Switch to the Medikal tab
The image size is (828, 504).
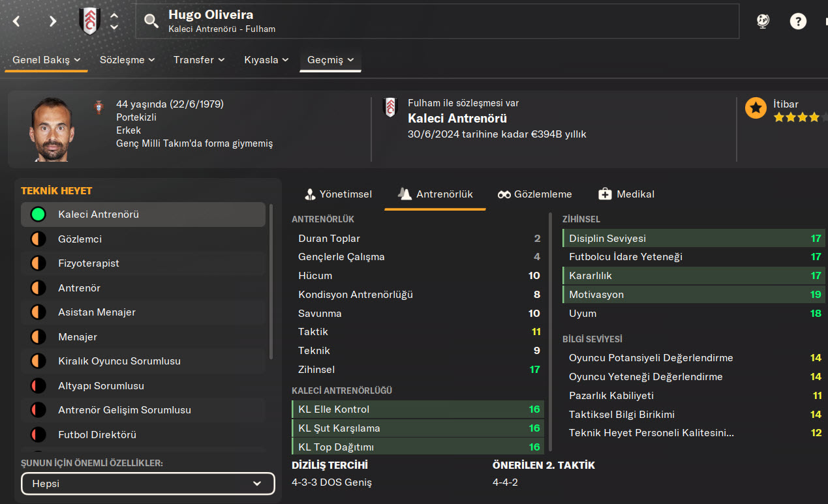pos(626,194)
